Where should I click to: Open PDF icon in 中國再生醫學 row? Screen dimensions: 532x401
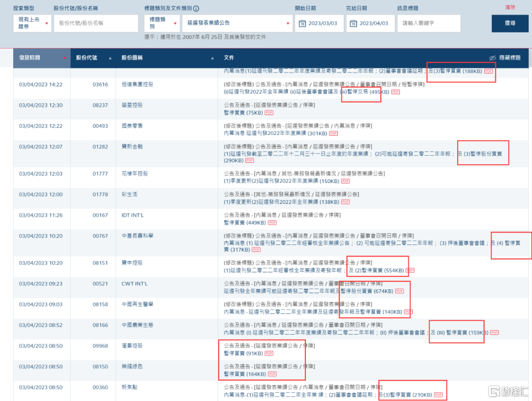coord(408,311)
